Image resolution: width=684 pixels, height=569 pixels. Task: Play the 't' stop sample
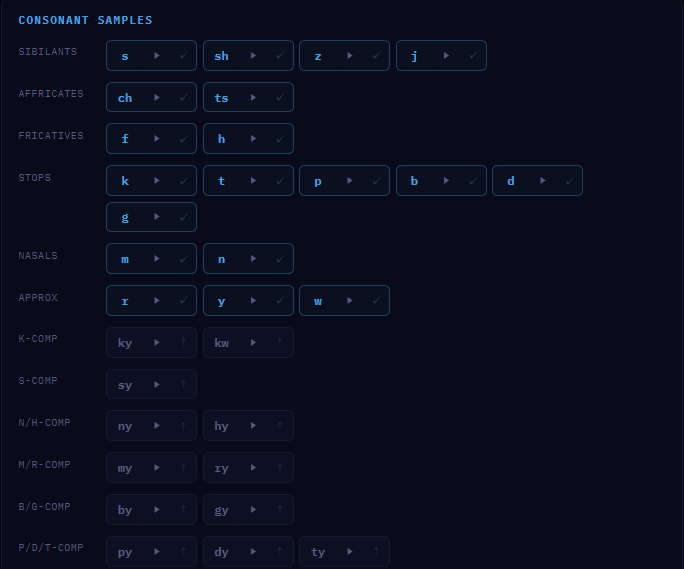tap(253, 181)
